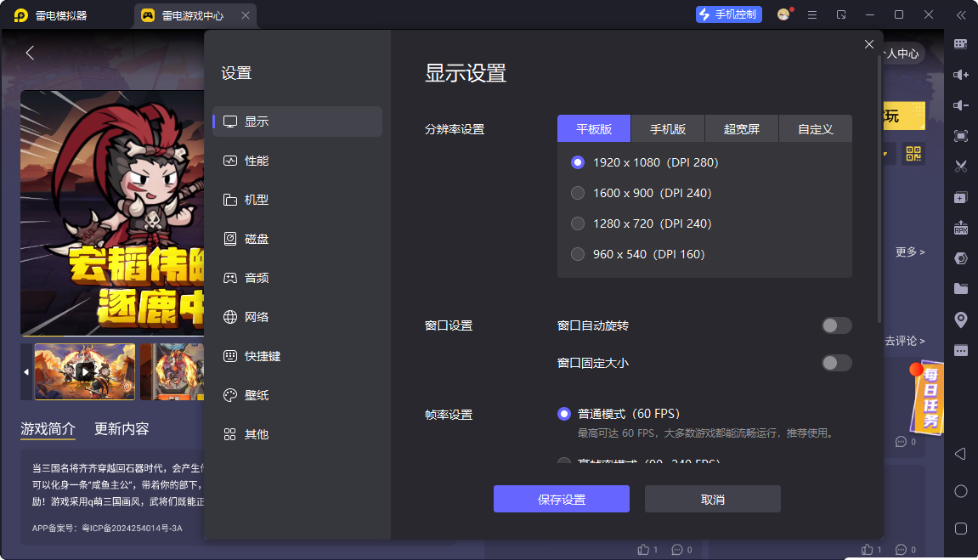
Task: Click the QR code icon in game center
Action: [x=913, y=154]
